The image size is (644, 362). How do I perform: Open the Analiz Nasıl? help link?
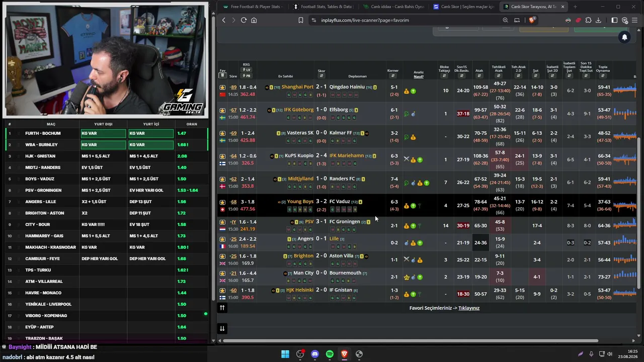(x=419, y=76)
